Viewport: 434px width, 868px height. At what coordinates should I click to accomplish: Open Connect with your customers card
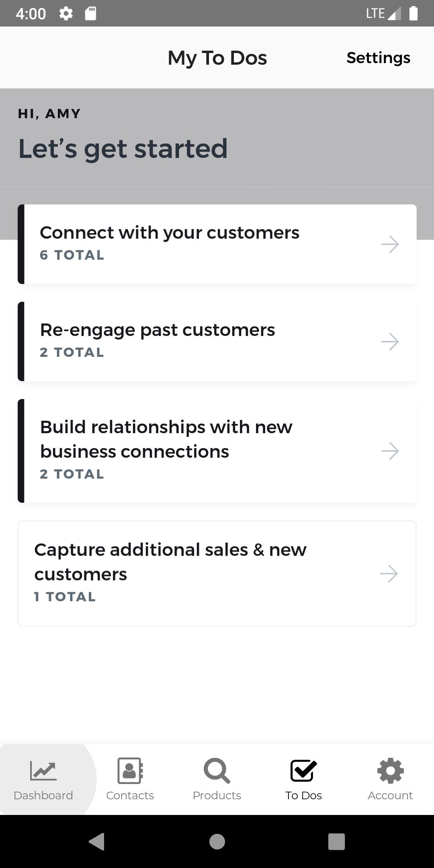(x=217, y=244)
